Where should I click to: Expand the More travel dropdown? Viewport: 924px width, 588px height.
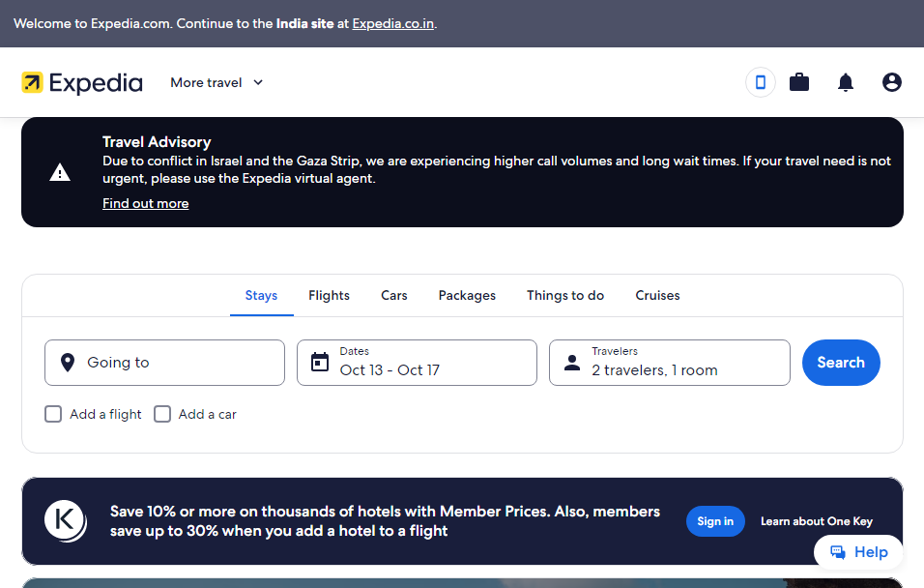pyautogui.click(x=216, y=82)
